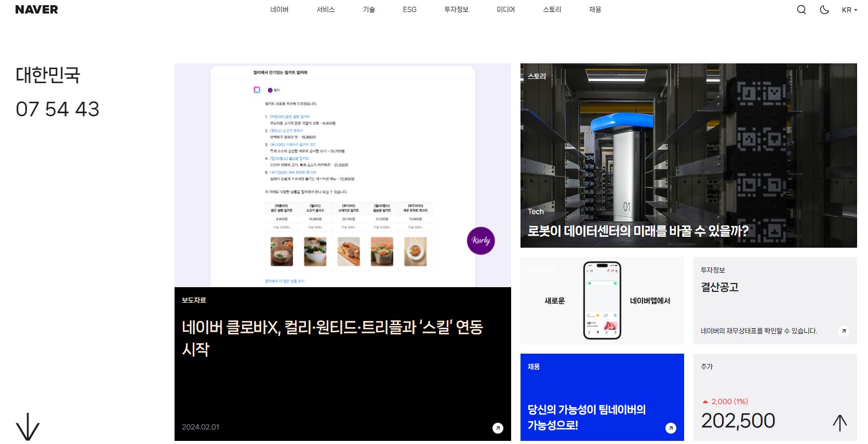Click arrow icon on 결산공고 card
The image size is (868, 444).
pos(844,331)
